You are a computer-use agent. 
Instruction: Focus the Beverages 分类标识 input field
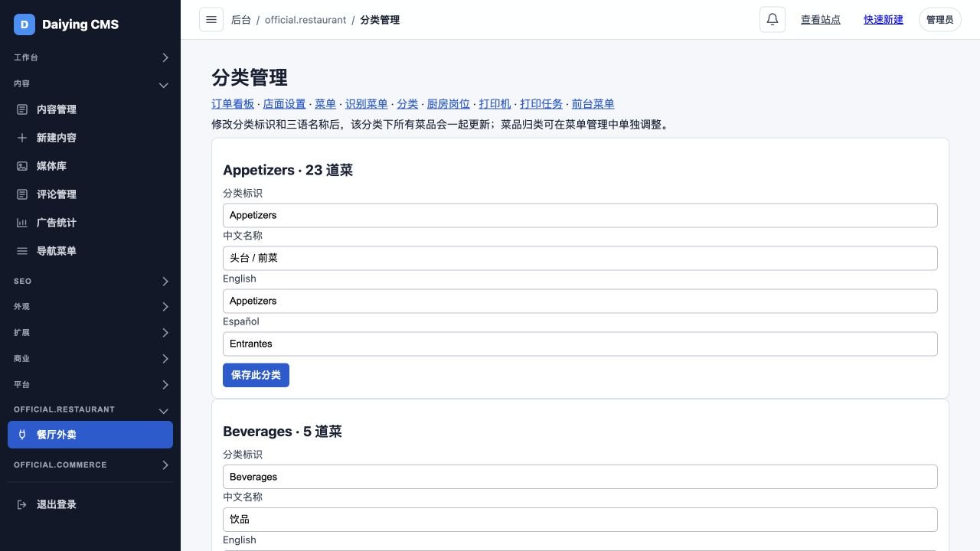(580, 477)
